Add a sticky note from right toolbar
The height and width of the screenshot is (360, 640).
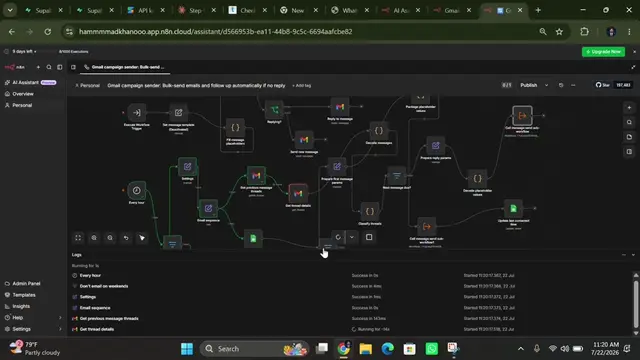click(629, 137)
